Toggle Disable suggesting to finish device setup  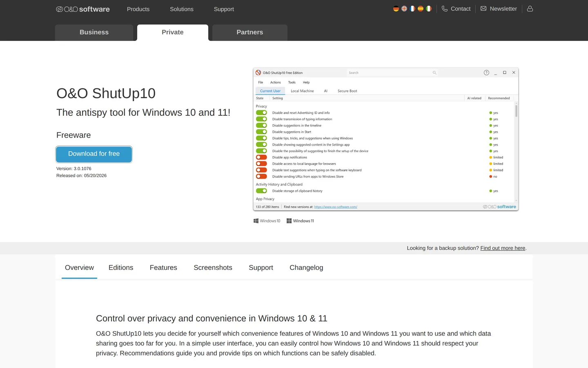click(x=261, y=151)
